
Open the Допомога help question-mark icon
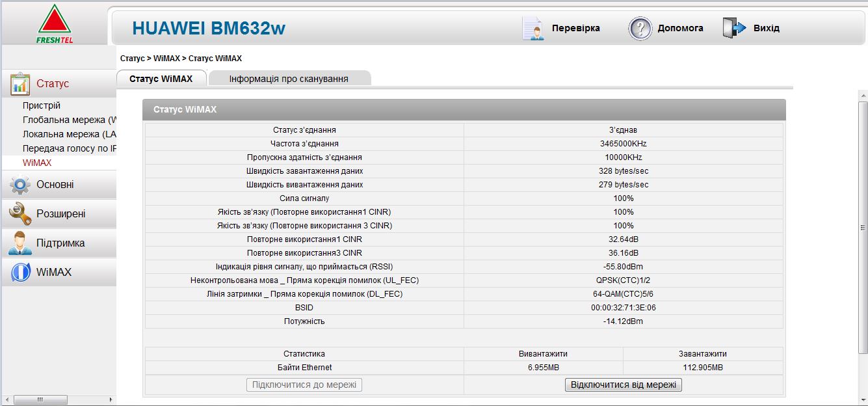(x=640, y=29)
